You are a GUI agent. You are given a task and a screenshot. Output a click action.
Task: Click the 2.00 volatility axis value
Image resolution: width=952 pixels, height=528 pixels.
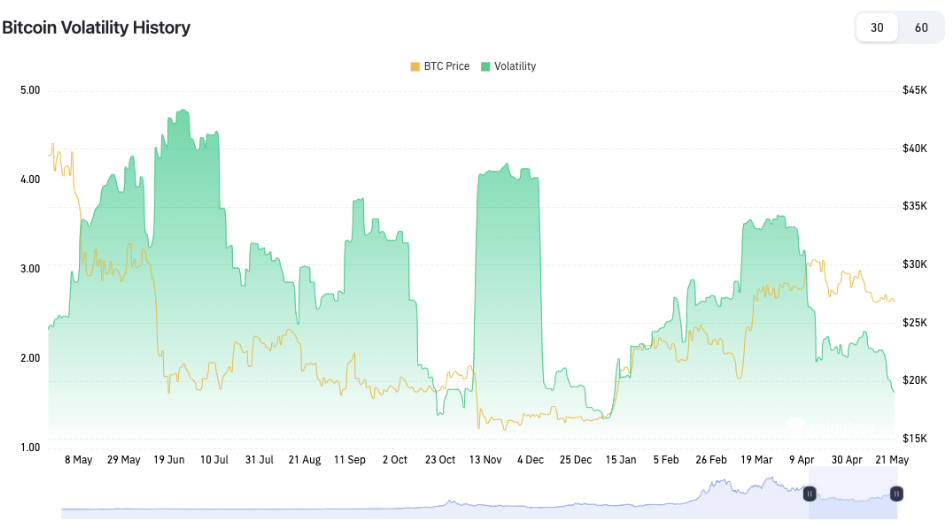click(30, 358)
